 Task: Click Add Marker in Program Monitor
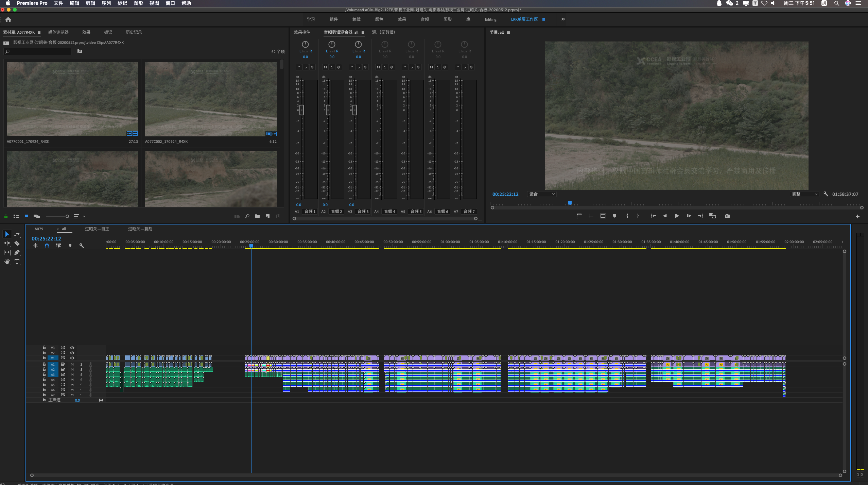pyautogui.click(x=614, y=216)
